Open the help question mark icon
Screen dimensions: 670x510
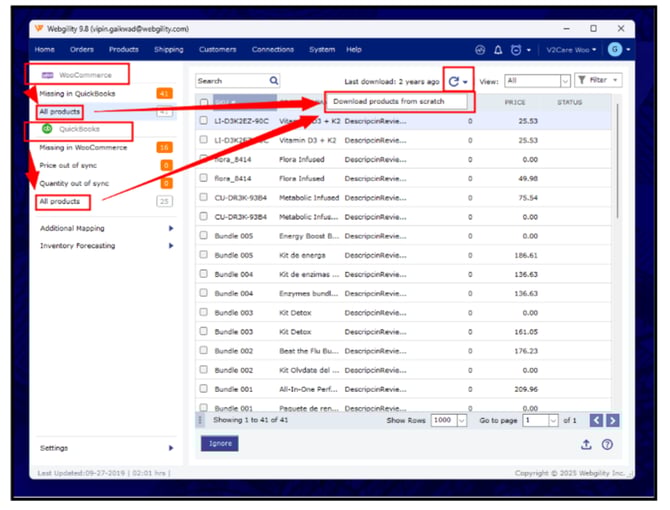click(607, 444)
